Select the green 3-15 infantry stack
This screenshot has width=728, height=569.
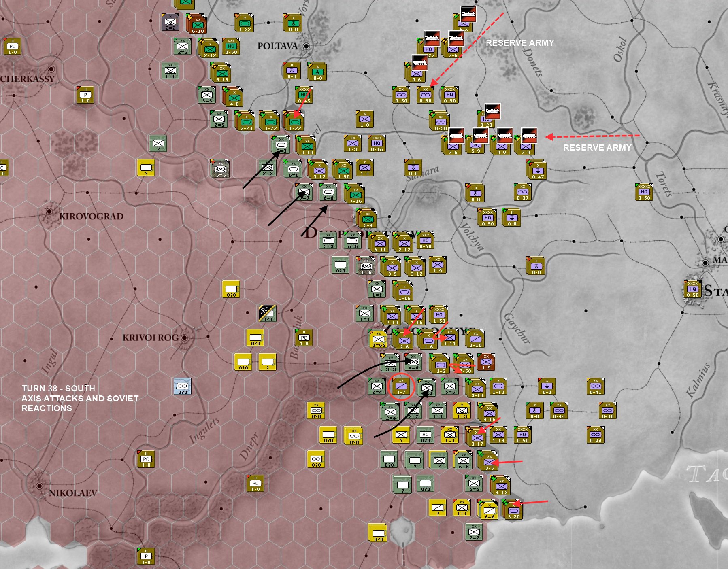click(221, 73)
